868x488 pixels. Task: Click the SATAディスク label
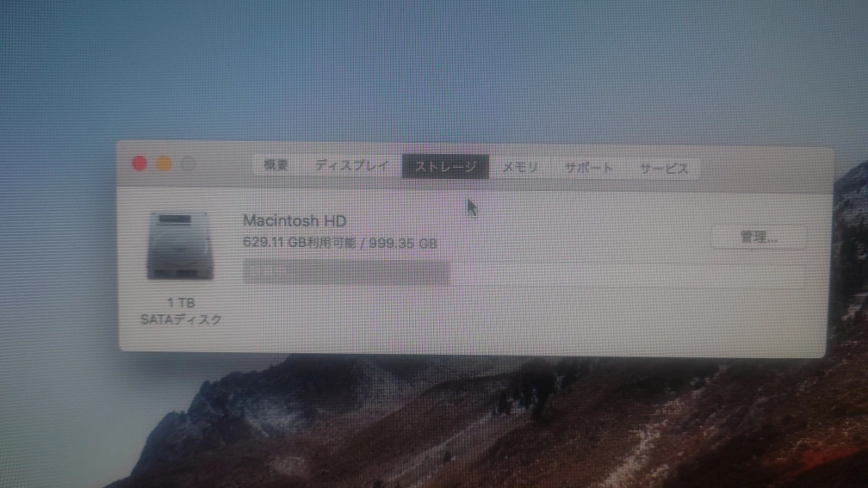click(x=181, y=319)
